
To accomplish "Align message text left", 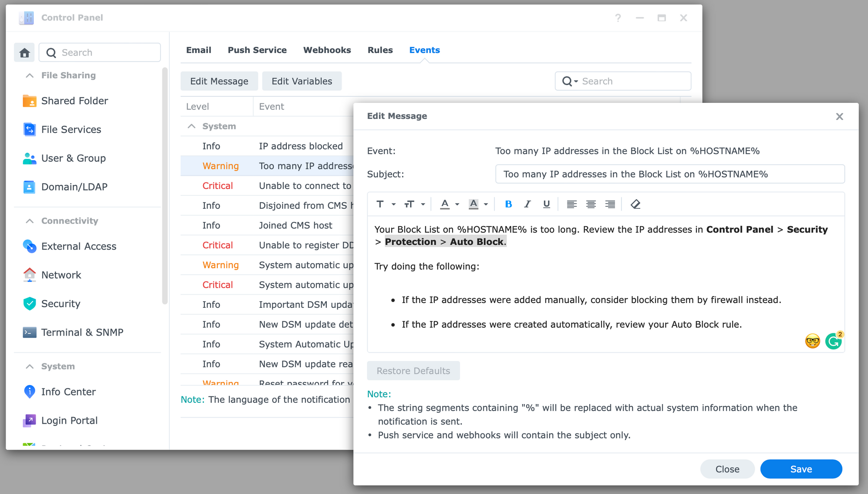I will click(x=572, y=204).
